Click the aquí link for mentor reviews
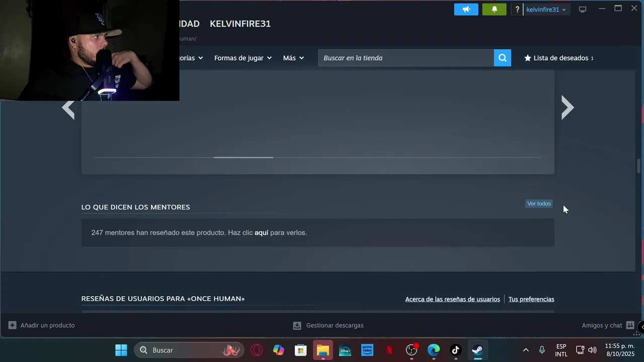The width and height of the screenshot is (644, 362). 261,233
